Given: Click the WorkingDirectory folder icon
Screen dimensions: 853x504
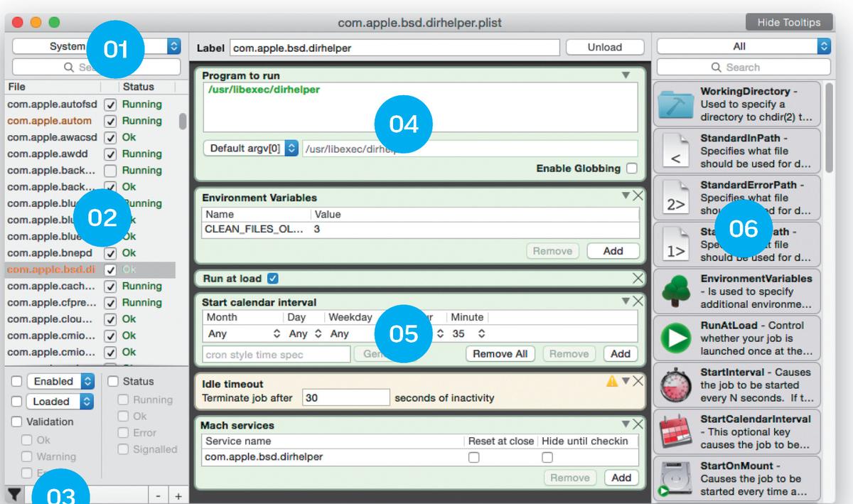Looking at the screenshot, I should click(x=675, y=104).
